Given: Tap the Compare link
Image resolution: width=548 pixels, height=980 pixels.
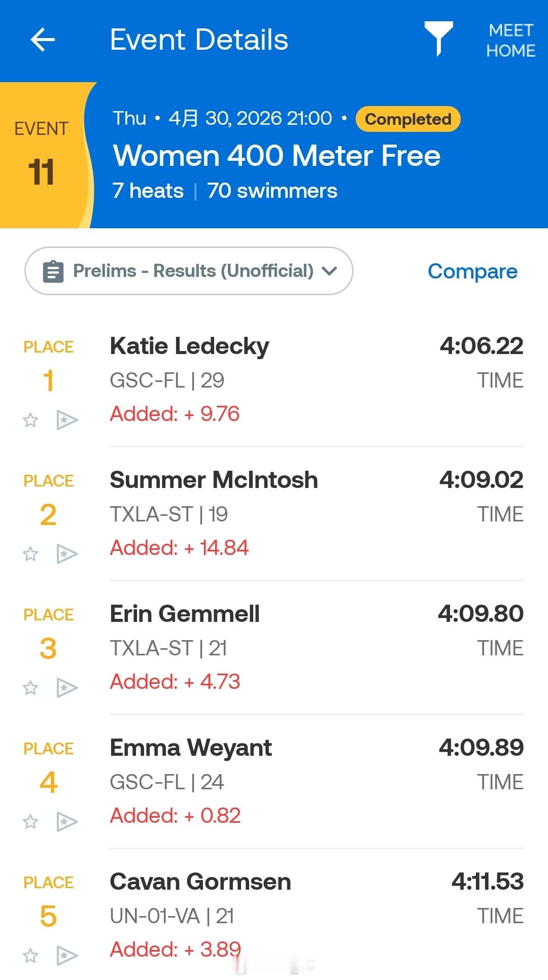Looking at the screenshot, I should 472,271.
